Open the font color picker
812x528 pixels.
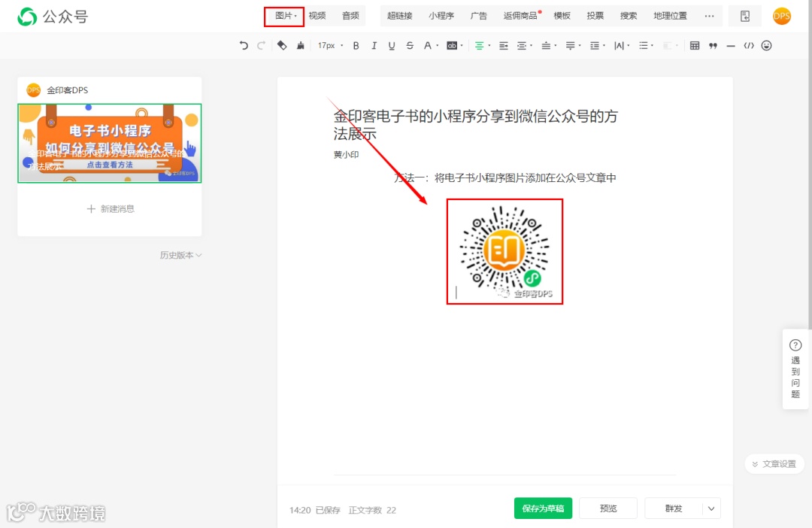[x=430, y=46]
